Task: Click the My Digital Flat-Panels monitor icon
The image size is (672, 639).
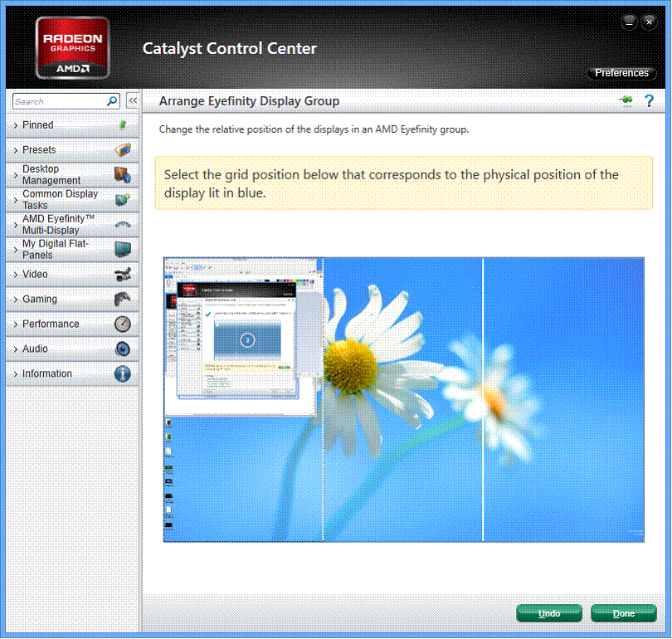Action: 123,250
